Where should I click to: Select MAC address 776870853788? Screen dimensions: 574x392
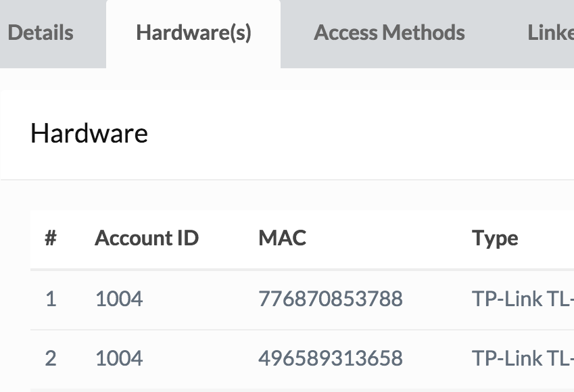click(330, 299)
